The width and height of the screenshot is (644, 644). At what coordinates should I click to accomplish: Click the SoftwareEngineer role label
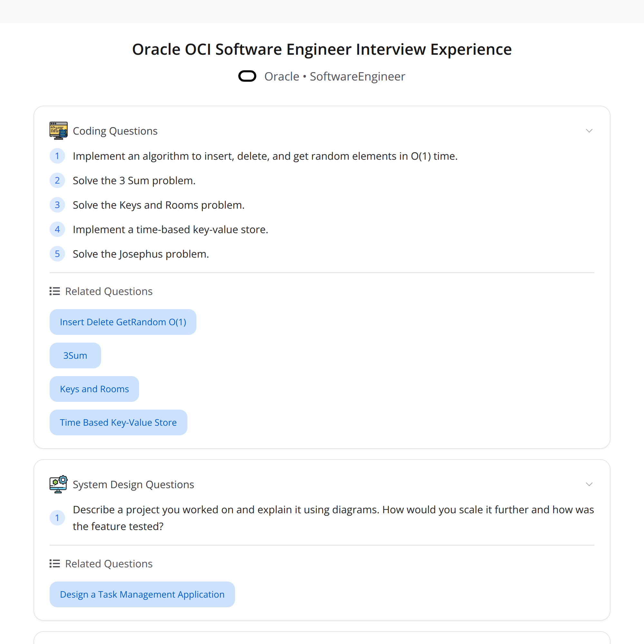[357, 76]
